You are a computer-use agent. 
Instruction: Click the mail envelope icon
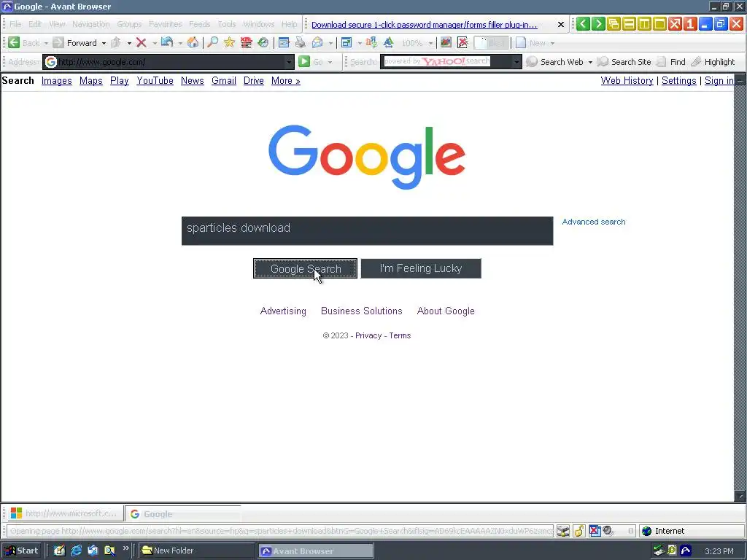click(317, 43)
